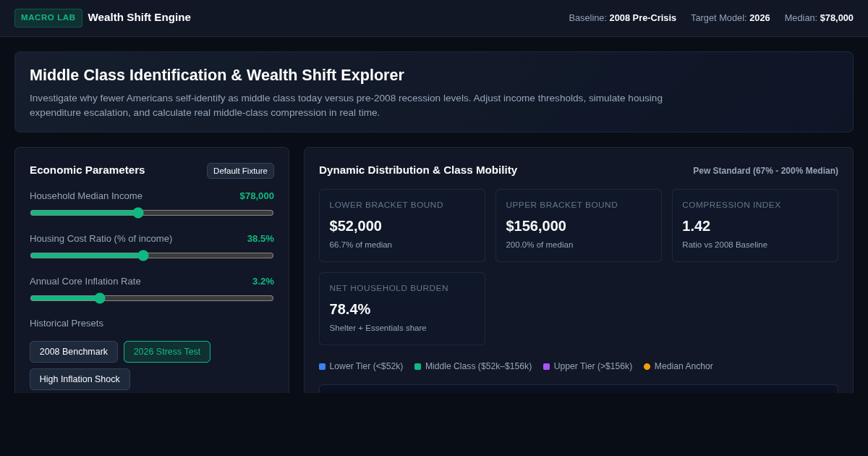Click the Household Median Income label
Screen dimensions: 868x456
tap(86, 196)
